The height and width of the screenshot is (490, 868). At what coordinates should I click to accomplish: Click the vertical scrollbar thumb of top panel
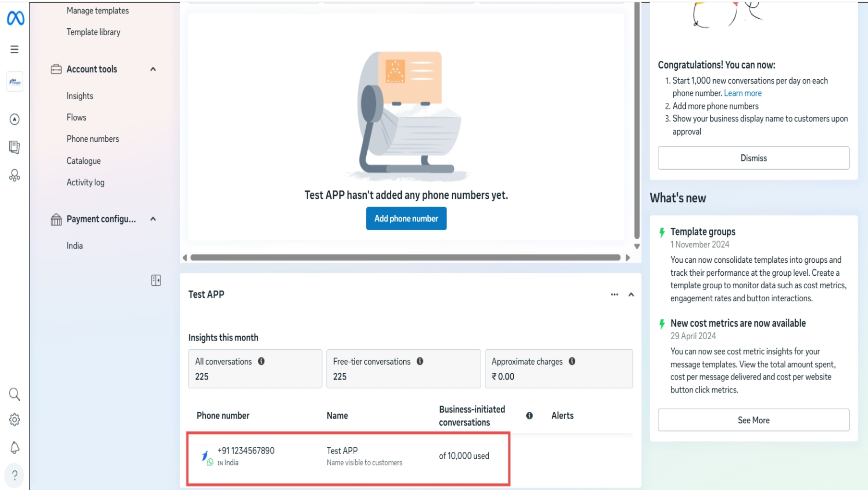637,120
